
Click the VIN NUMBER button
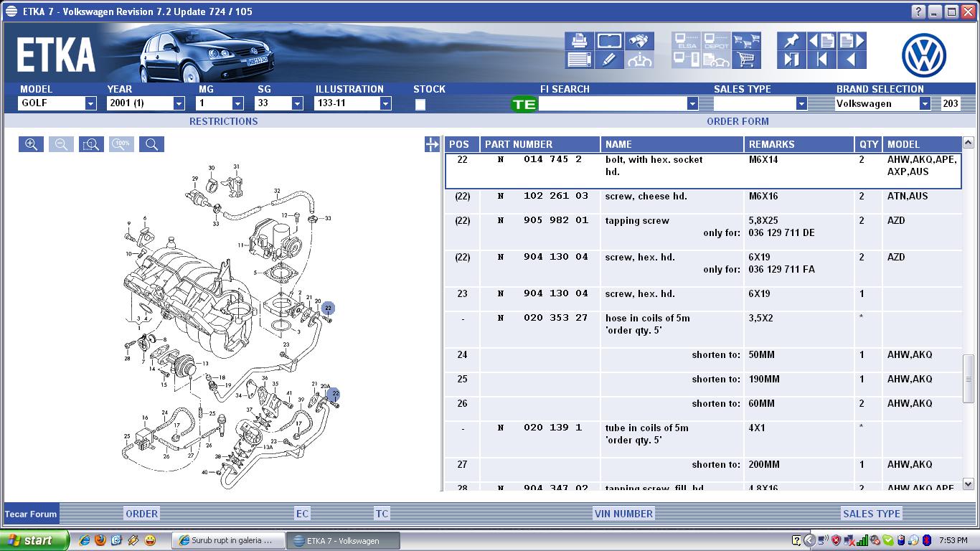coord(623,514)
